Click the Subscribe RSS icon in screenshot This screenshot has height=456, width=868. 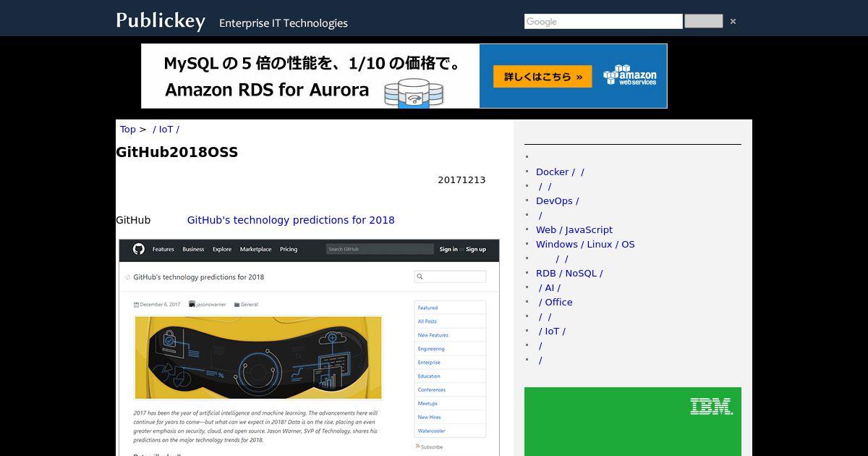(x=418, y=447)
